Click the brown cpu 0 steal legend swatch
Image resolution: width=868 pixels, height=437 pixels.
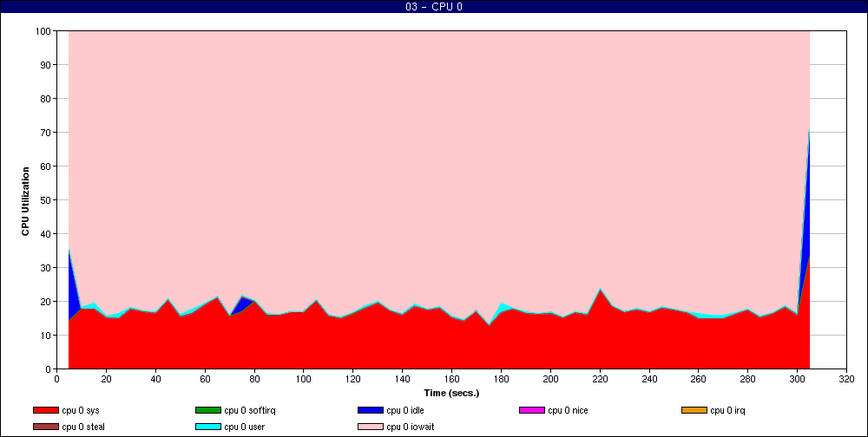tap(45, 426)
